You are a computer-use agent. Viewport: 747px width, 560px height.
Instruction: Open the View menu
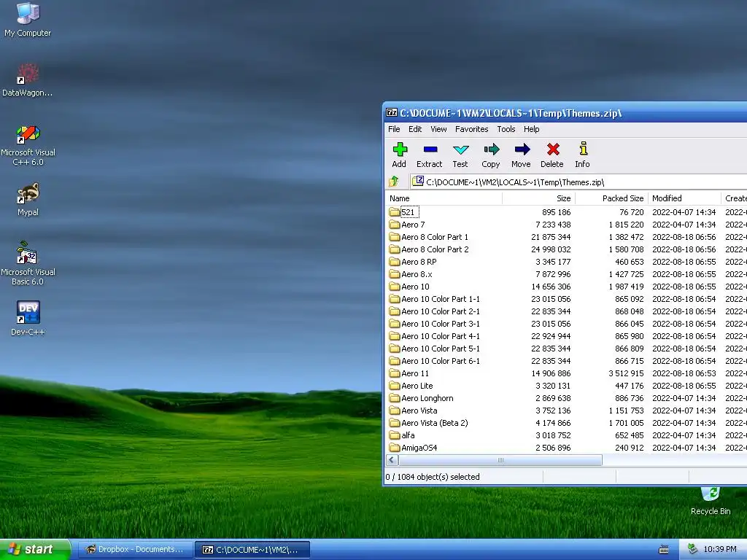point(438,129)
